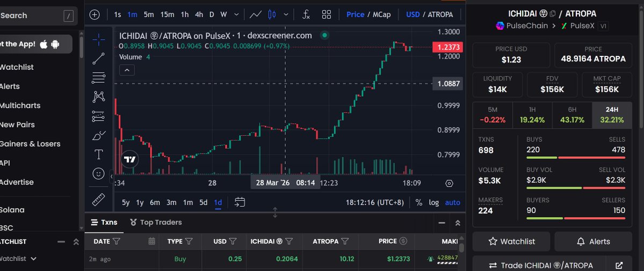644x271 pixels.
Task: Open the PulseChain network link
Action: coord(522,25)
